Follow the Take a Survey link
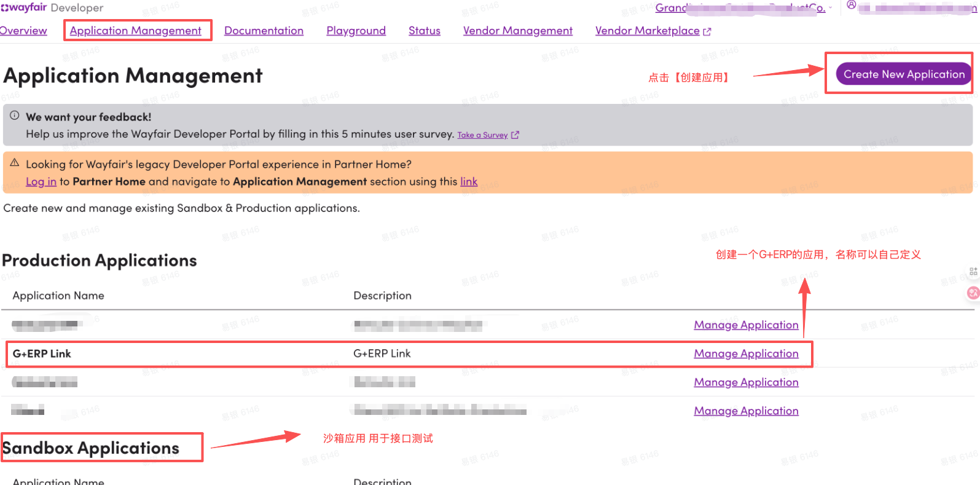The height and width of the screenshot is (485, 980). [x=482, y=135]
